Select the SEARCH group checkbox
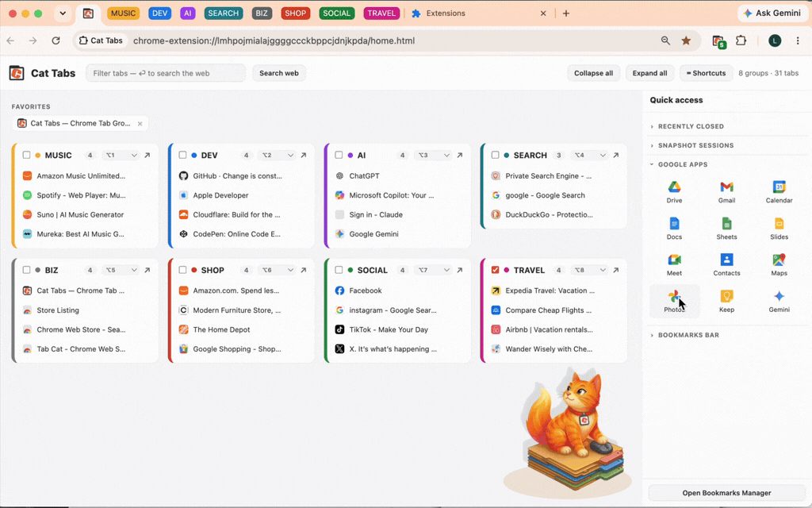This screenshot has width=812, height=508. tap(495, 155)
